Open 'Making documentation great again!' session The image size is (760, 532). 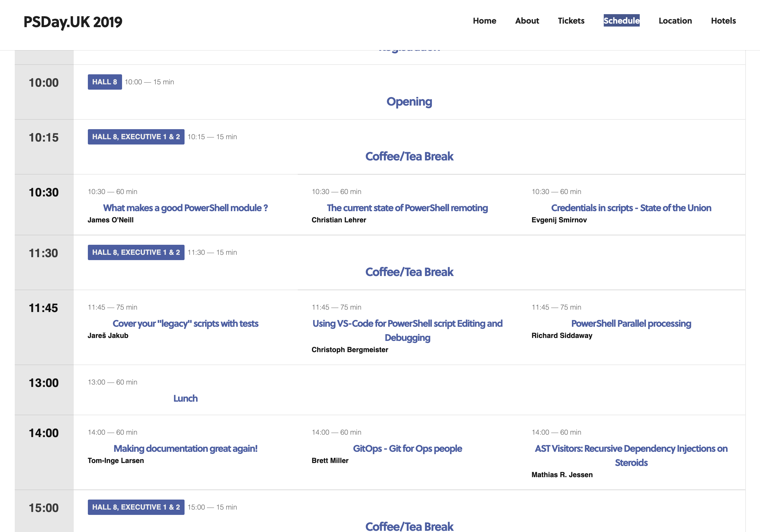point(185,449)
